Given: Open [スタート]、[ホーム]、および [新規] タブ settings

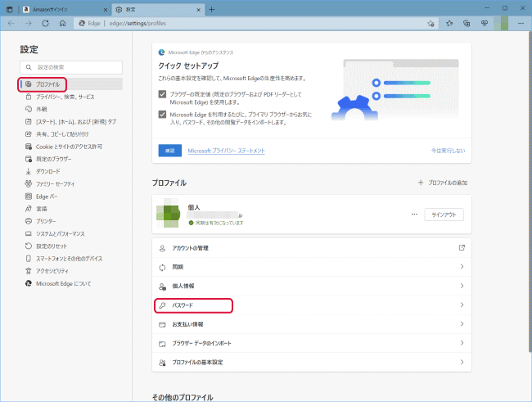Looking at the screenshot, I should pos(71,121).
